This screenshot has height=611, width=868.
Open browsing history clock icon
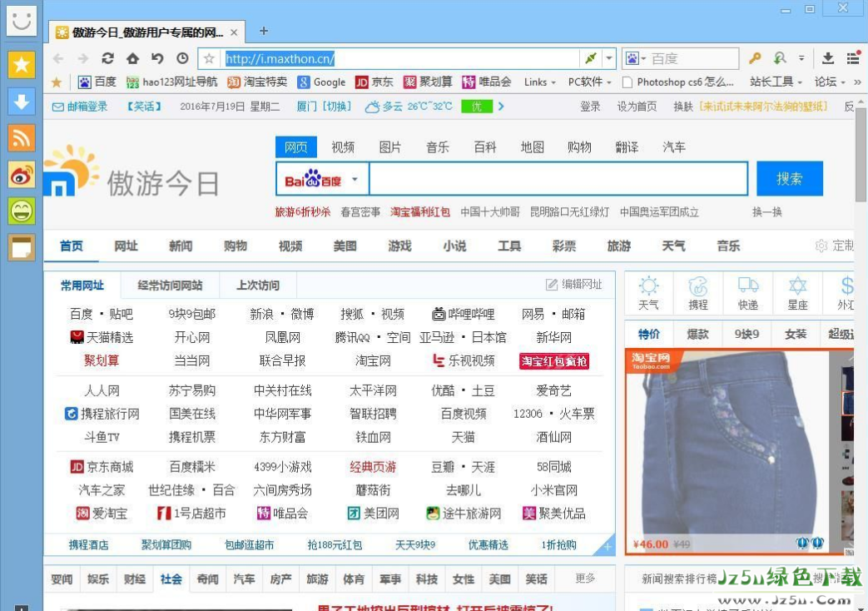(x=183, y=58)
